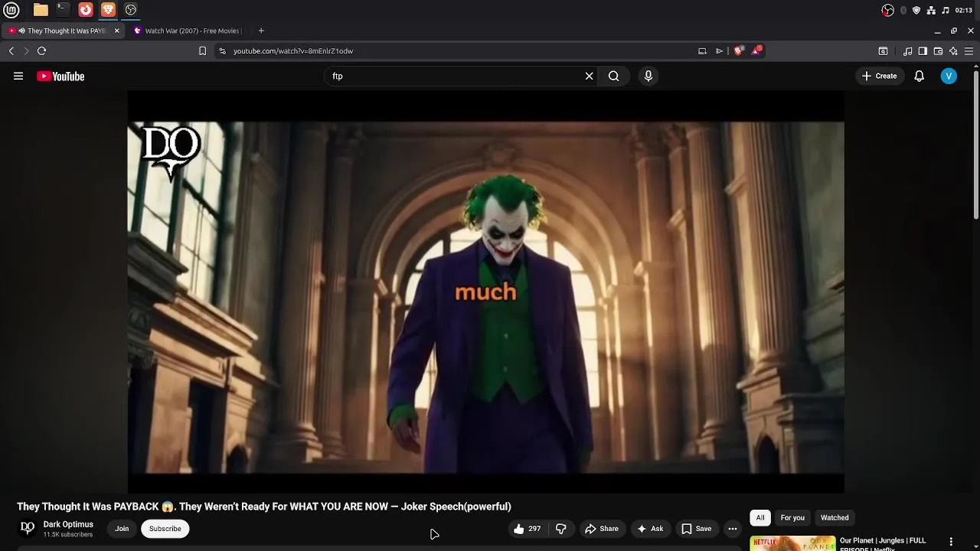The width and height of the screenshot is (980, 551).
Task: Open the red Vivaldi-style browser icon in panel
Action: tap(86, 10)
